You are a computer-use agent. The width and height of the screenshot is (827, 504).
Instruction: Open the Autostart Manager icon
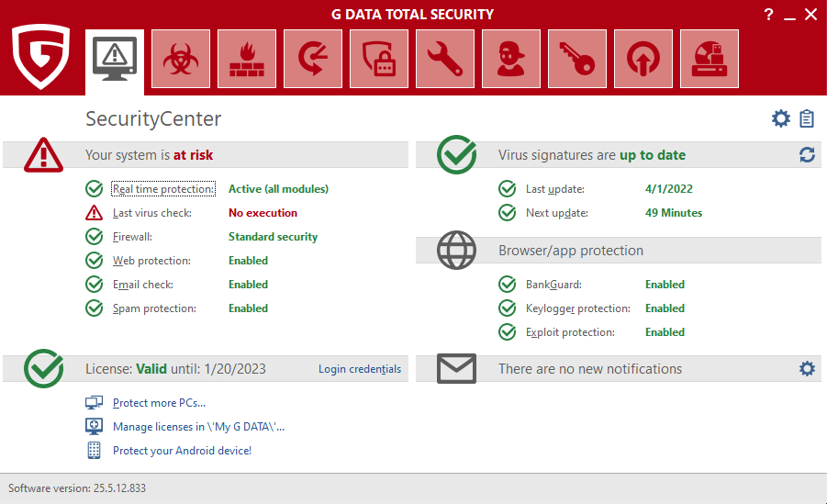643,60
